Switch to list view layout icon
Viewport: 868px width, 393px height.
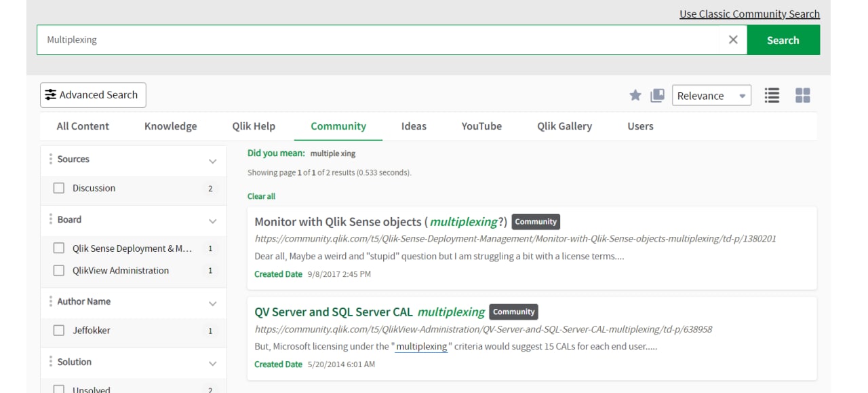(772, 96)
